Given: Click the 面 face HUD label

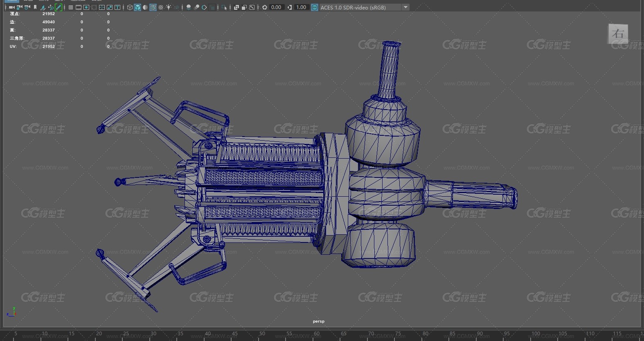Looking at the screenshot, I should point(13,30).
